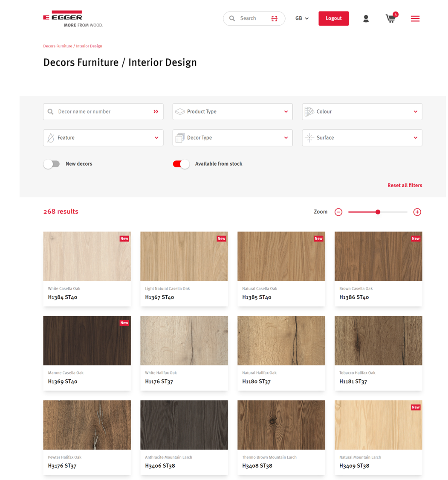This screenshot has width=448, height=480.
Task: Disable the Available from stock switch
Action: (x=181, y=164)
